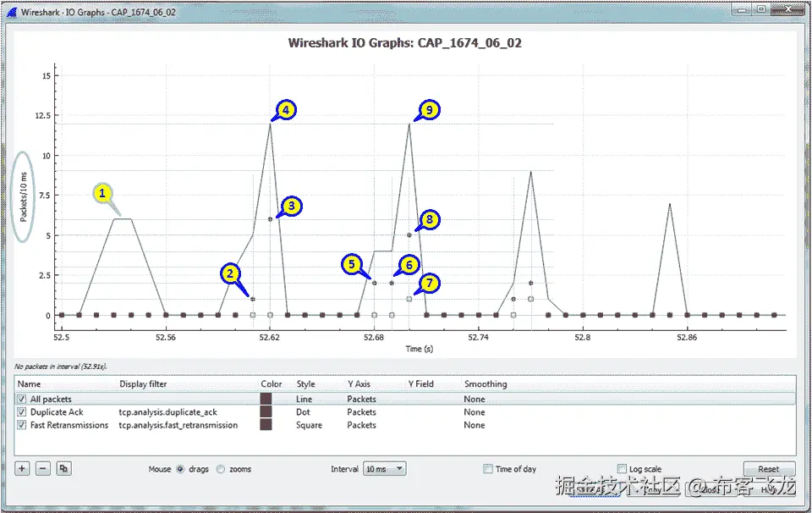812x513 pixels.
Task: Uncheck the Duplicate Ack graph checkbox
Action: click(x=21, y=412)
